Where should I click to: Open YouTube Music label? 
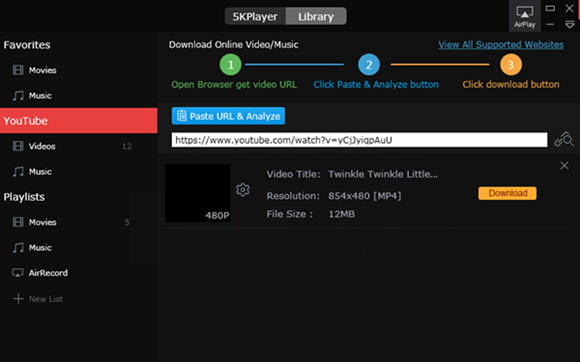40,172
